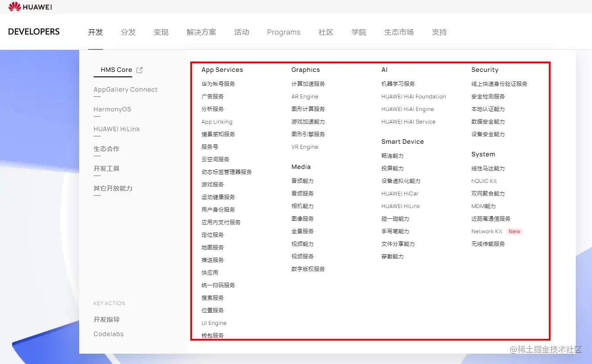Image resolution: width=592 pixels, height=364 pixels.
Task: Open 分析服务 under App Services
Action: [x=212, y=109]
